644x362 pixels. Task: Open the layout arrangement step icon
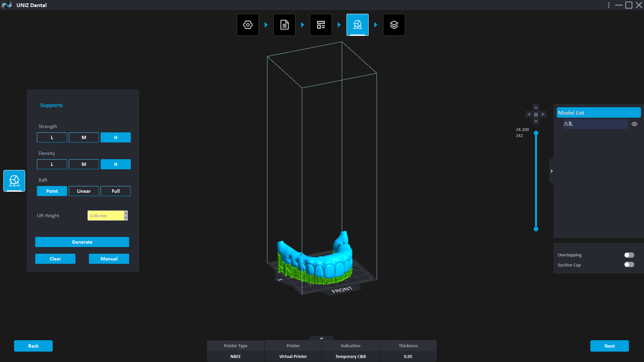coord(321,25)
